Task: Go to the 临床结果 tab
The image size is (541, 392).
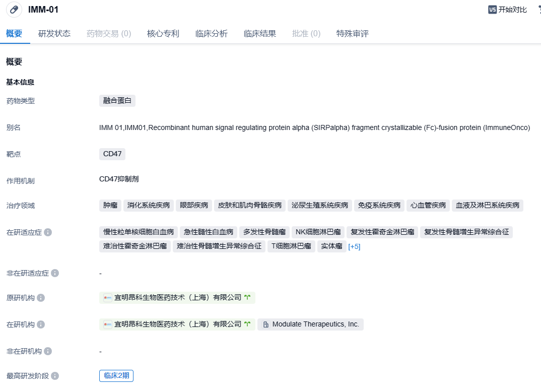Action: [x=259, y=34]
